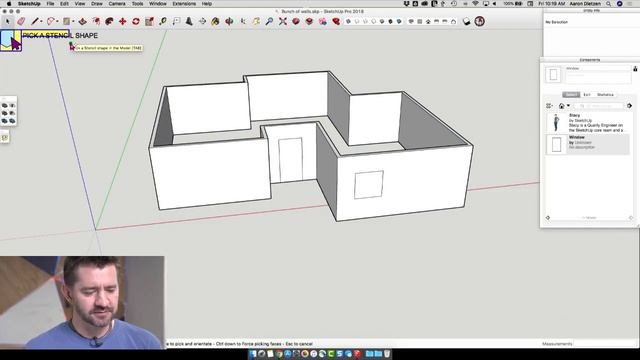Viewport: 640px width, 360px height.
Task: Click the stencil shape picker icon
Action: pyautogui.click(x=11, y=40)
